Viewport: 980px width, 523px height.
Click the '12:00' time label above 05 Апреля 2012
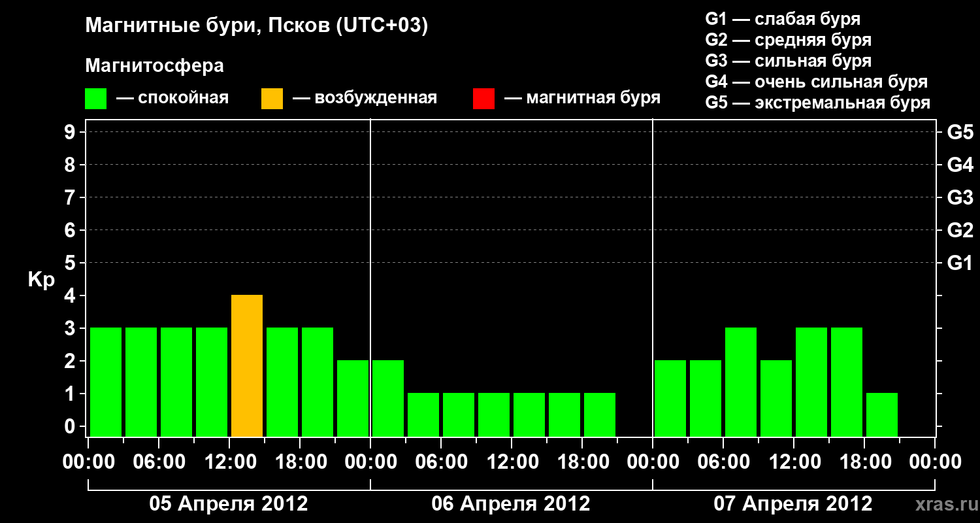[229, 462]
